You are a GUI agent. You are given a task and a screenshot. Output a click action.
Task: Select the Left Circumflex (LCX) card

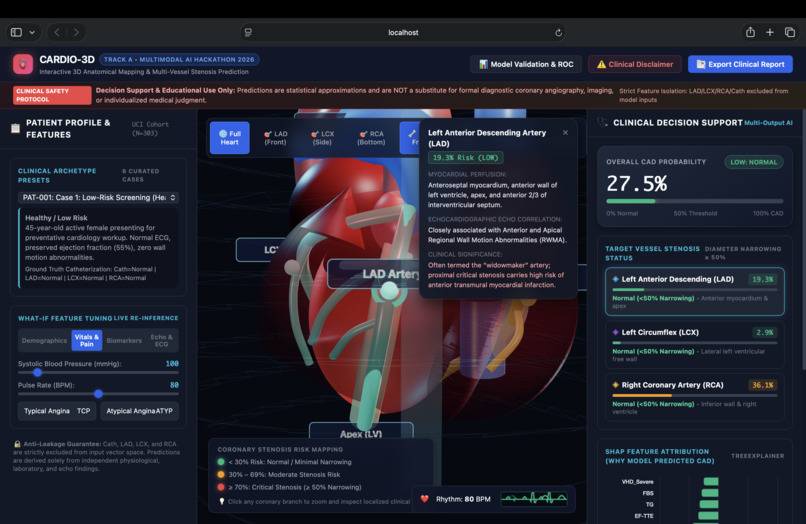pos(694,345)
